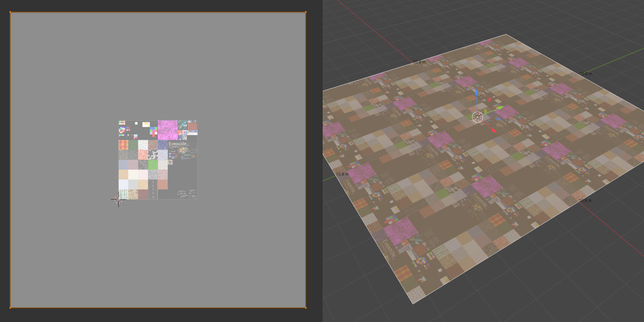Click the large pink tile in the UV texture
644x322 pixels.
coord(167,130)
